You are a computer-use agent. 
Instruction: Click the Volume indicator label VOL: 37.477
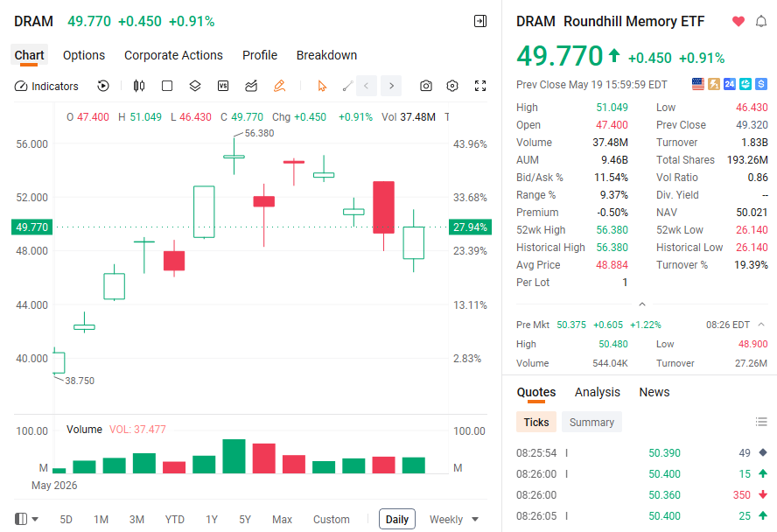click(137, 430)
